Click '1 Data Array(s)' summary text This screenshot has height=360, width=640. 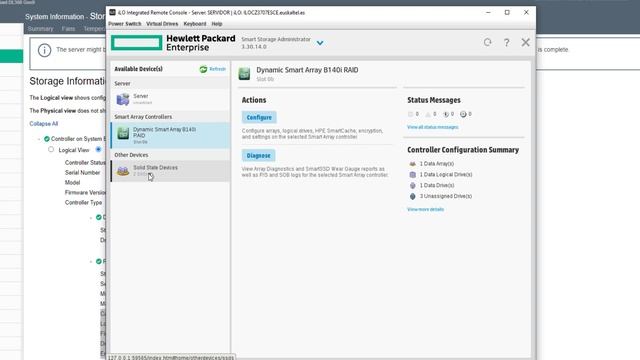tap(437, 164)
